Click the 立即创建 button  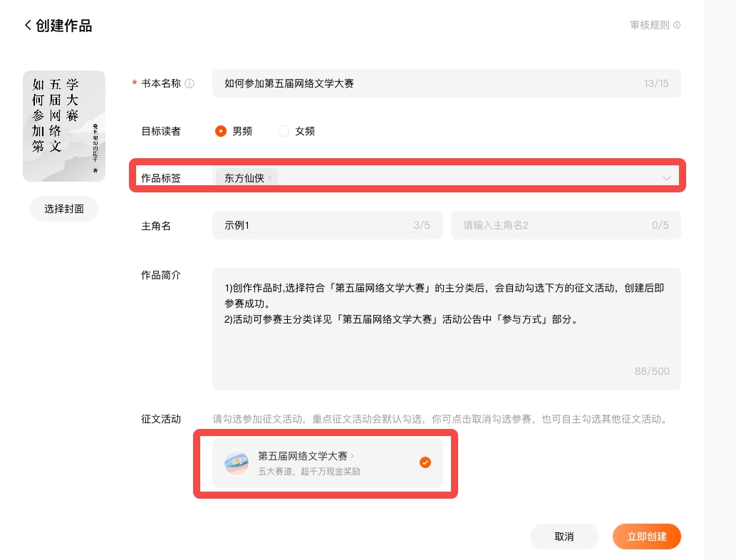pyautogui.click(x=646, y=536)
